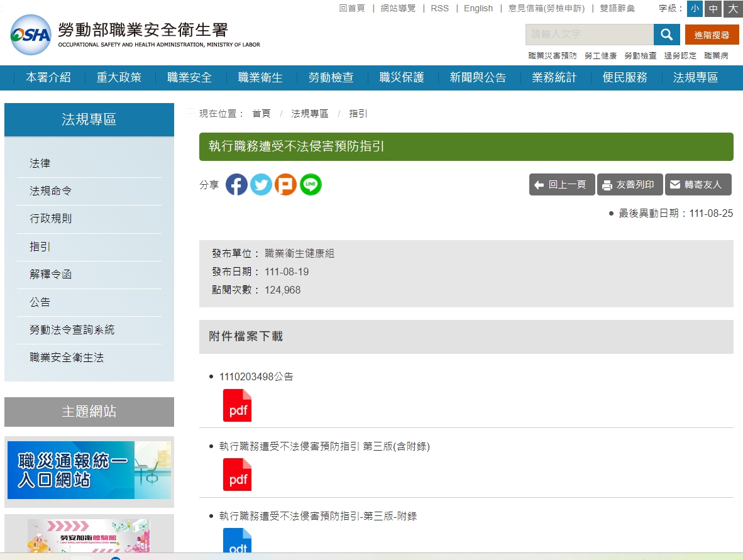Click the magnifier search button
This screenshot has width=743, height=560.
[x=666, y=35]
